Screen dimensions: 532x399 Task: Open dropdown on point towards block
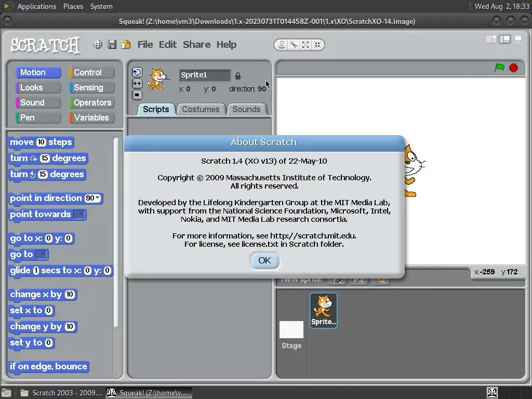(x=79, y=215)
